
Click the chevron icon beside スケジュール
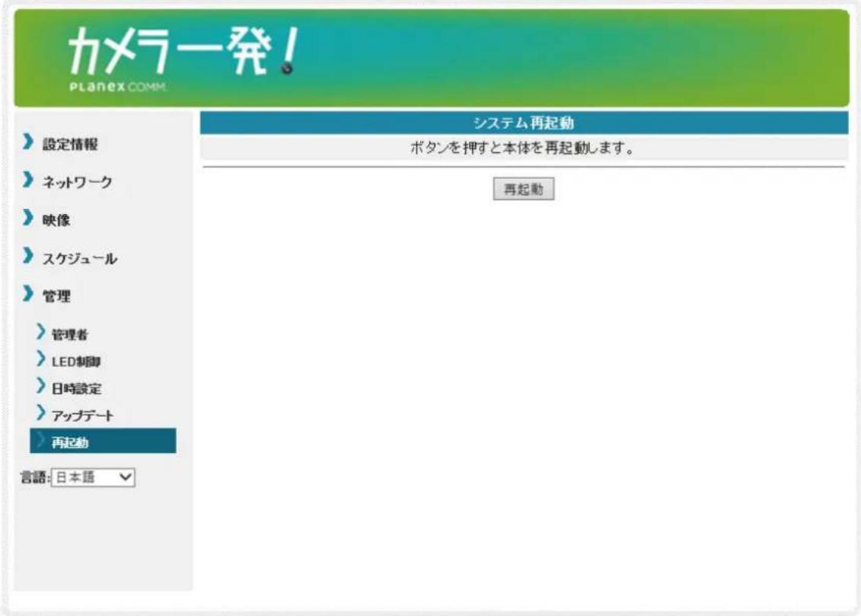28,255
